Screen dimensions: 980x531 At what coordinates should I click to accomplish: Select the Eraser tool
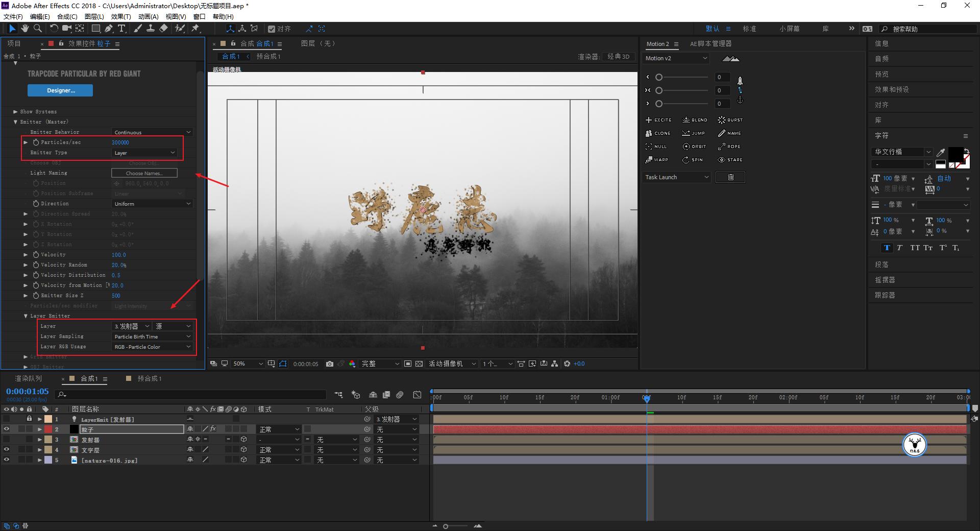point(164,29)
